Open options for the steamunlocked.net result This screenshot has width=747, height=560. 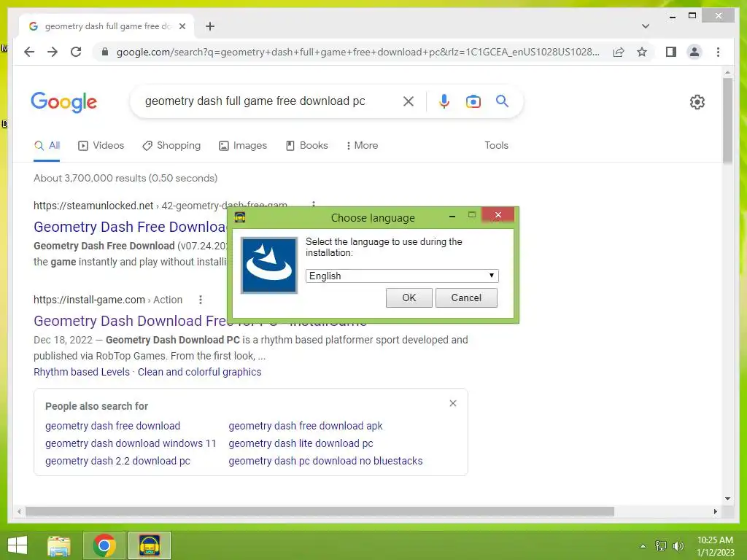[x=314, y=205]
